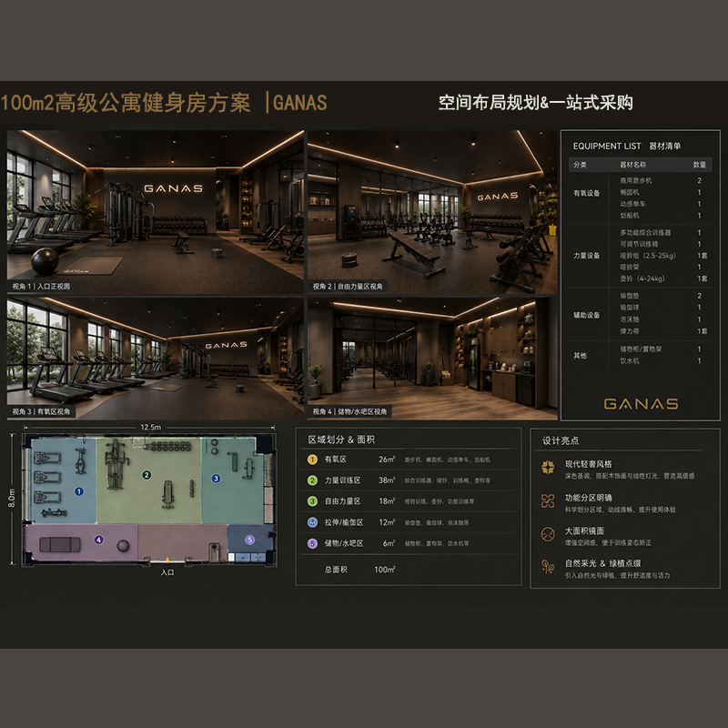Viewport: 728px width, 728px height.
Task: Click the functional zoning icon
Action: pyautogui.click(x=548, y=501)
